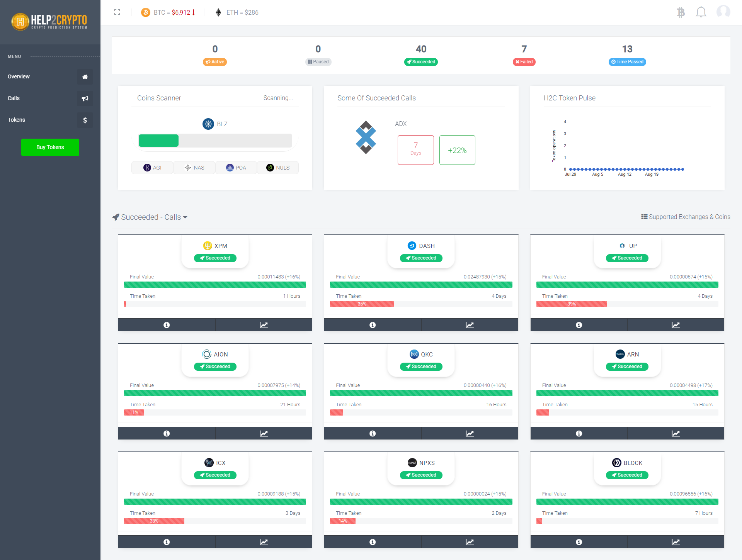Image resolution: width=742 pixels, height=560 pixels.
Task: Open info icon on ARN card
Action: coord(579,433)
